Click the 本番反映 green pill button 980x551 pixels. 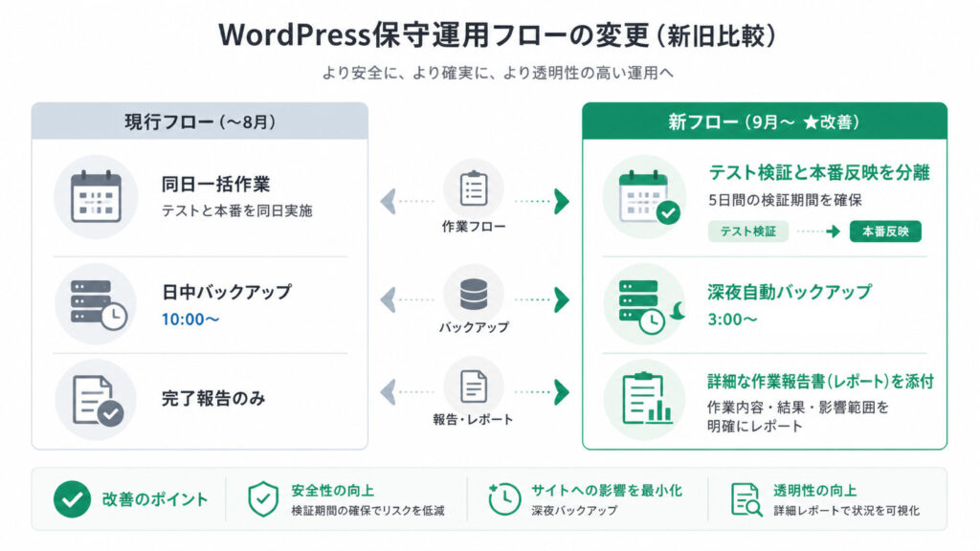tap(885, 231)
